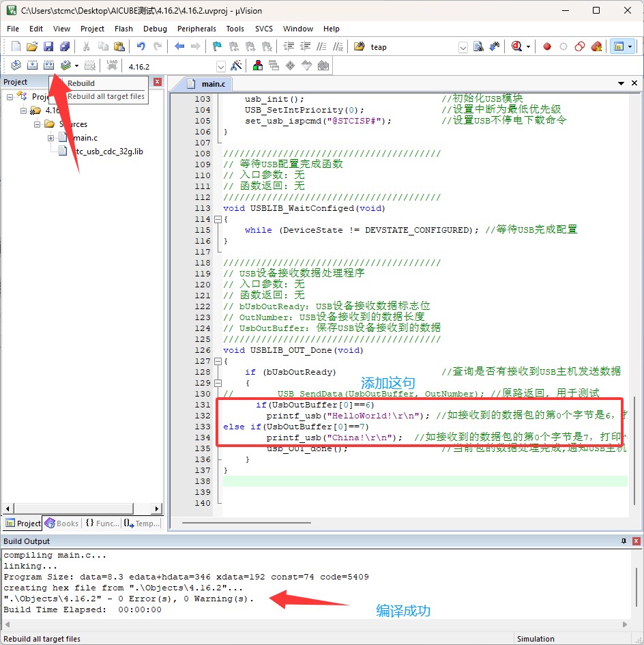Switch to the Templates tab
The height and width of the screenshot is (645, 644).
click(x=141, y=524)
